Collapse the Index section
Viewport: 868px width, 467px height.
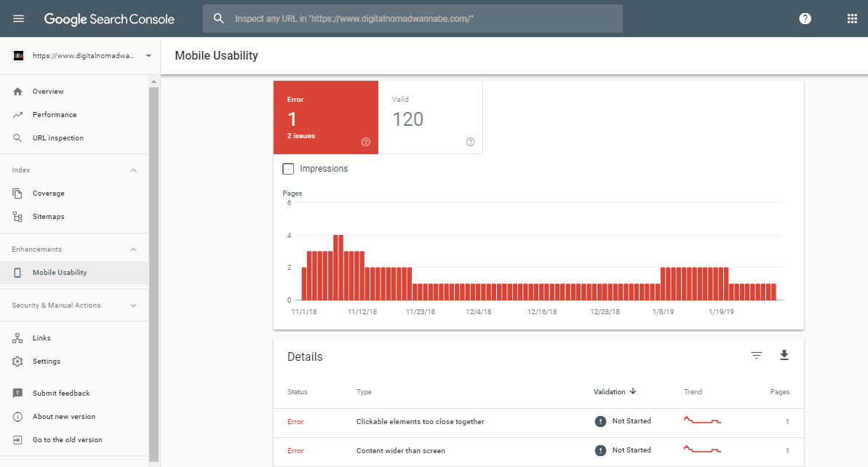[133, 170]
